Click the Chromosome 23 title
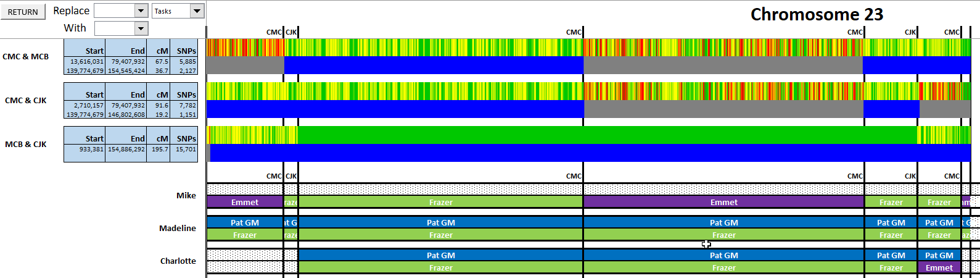The height and width of the screenshot is (278, 980). 817,14
